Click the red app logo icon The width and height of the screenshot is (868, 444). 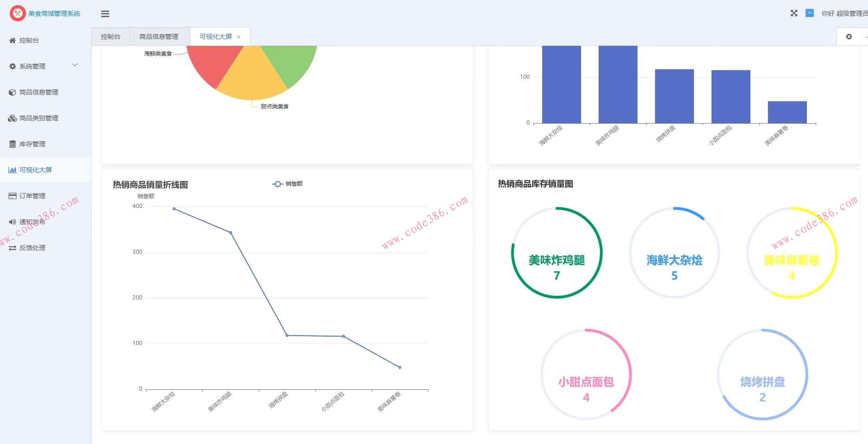[x=18, y=13]
